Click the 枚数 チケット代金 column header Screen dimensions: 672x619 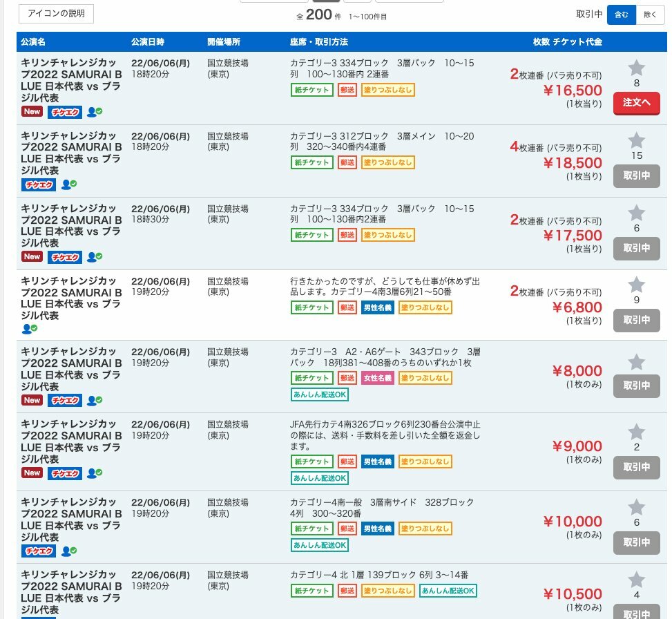[x=568, y=42]
